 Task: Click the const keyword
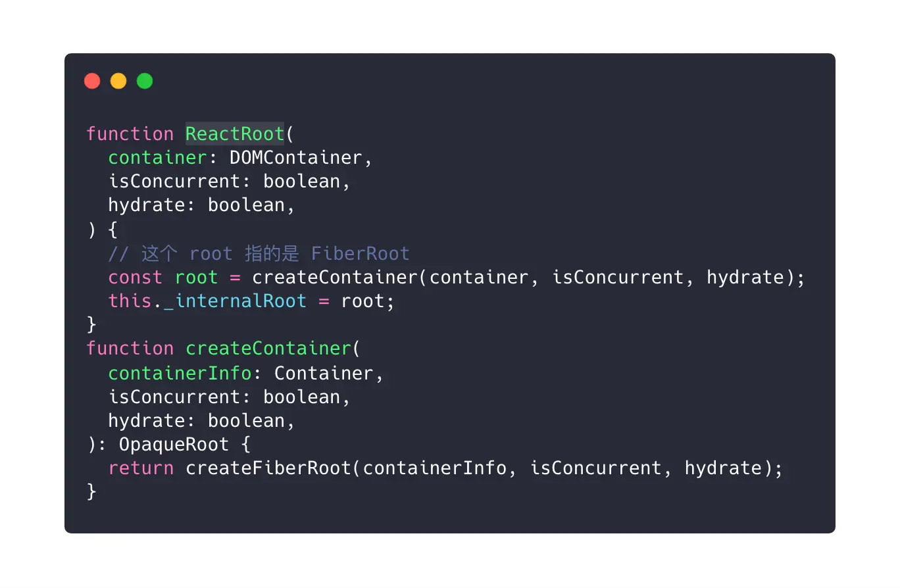tap(136, 277)
